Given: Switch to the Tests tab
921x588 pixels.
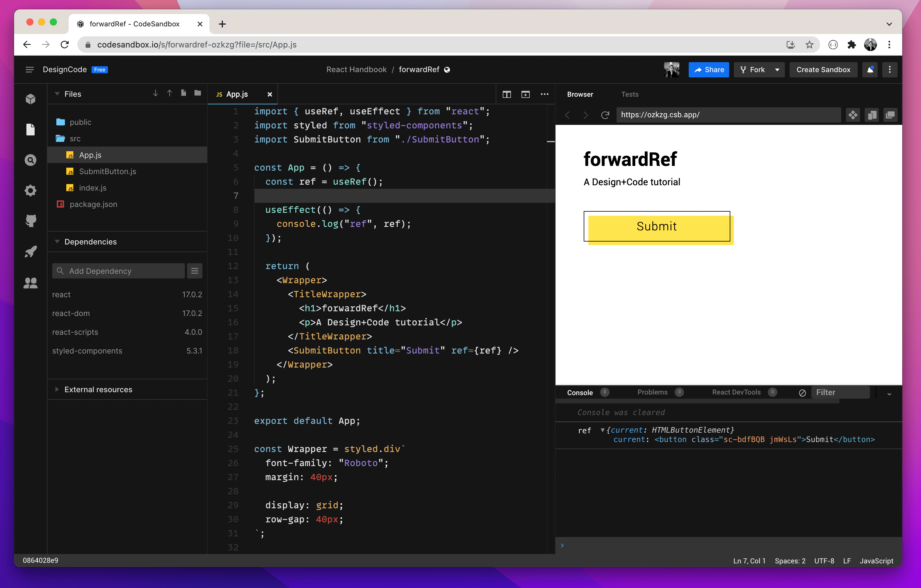Looking at the screenshot, I should pyautogui.click(x=629, y=94).
